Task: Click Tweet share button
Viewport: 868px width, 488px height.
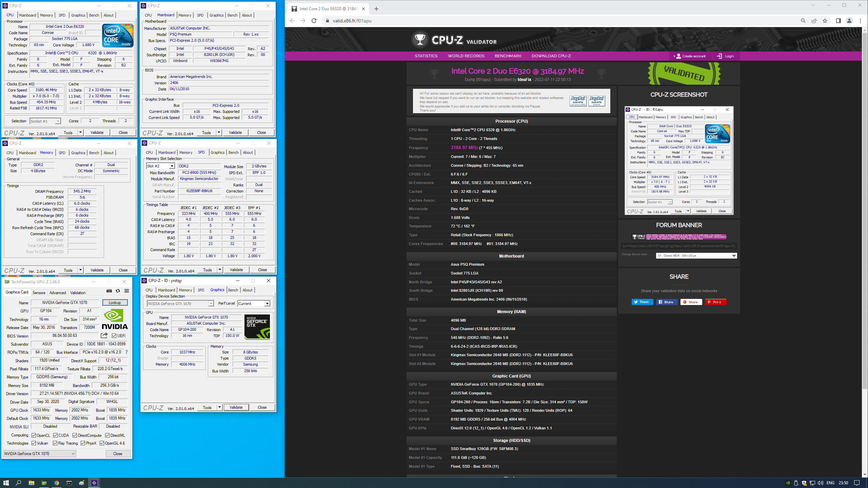Action: (642, 302)
